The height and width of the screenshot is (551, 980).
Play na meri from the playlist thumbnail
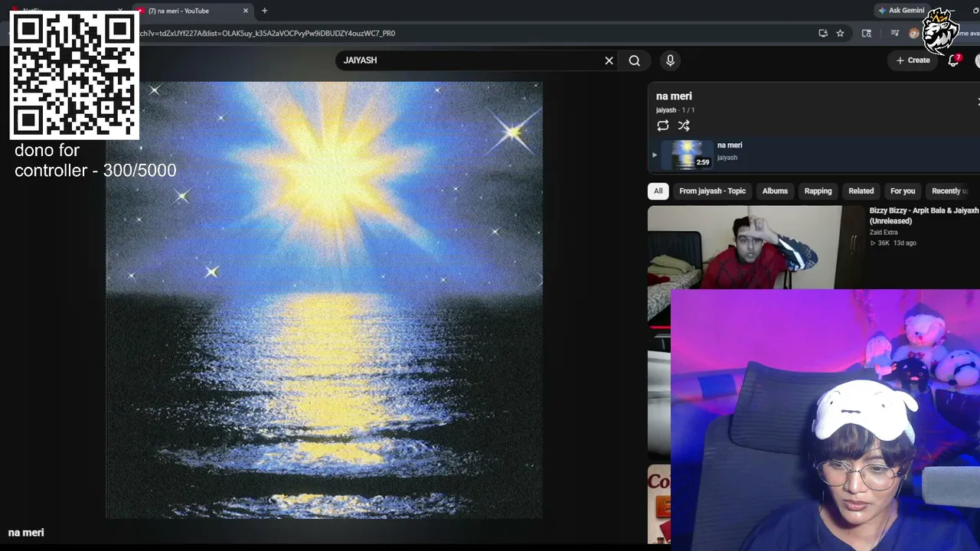pyautogui.click(x=687, y=155)
